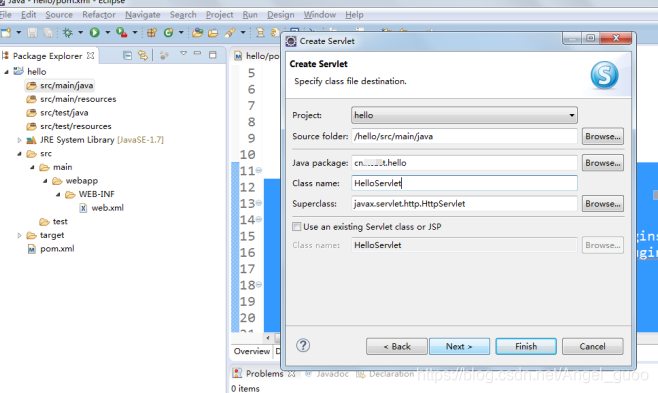The height and width of the screenshot is (393, 658).
Task: Maximize the Package Explorer view
Action: pyautogui.click(x=213, y=55)
